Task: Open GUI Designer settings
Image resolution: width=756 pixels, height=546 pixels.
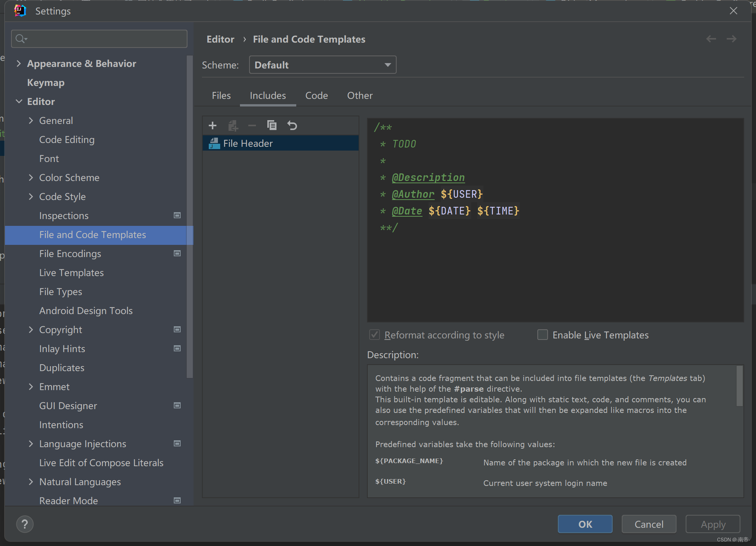Action: click(x=68, y=406)
